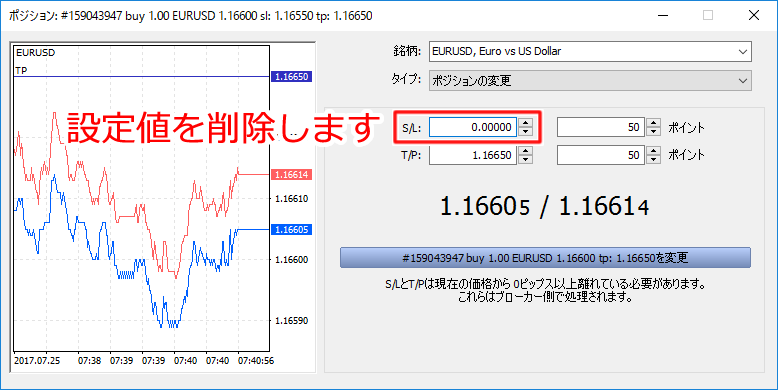Image resolution: width=778 pixels, height=390 pixels.
Task: Click the #159043947 position modify button
Action: coord(545,258)
